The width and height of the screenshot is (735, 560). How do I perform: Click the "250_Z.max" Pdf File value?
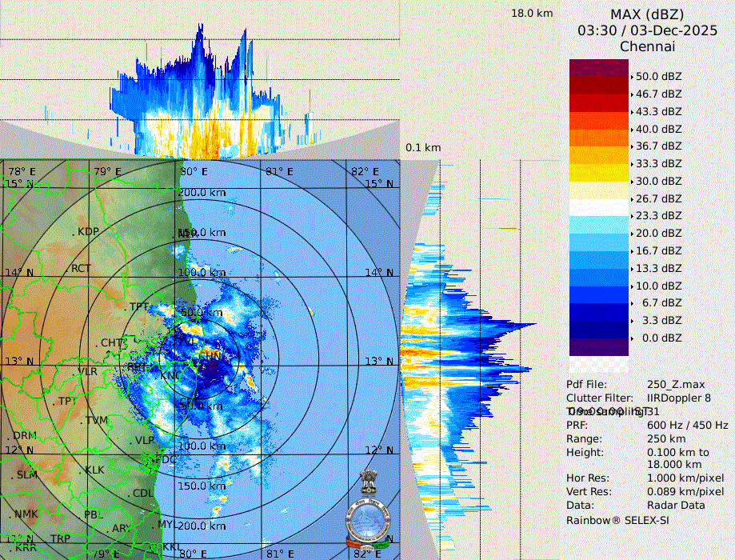(676, 385)
